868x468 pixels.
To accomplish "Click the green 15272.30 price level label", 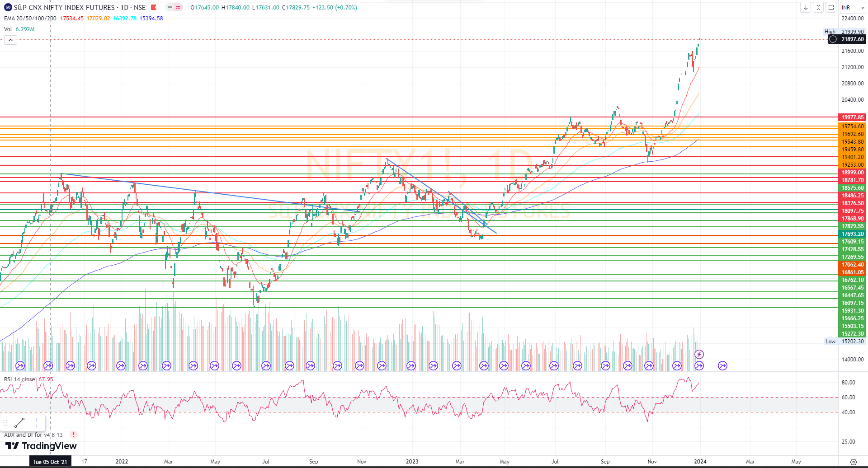I will [853, 334].
